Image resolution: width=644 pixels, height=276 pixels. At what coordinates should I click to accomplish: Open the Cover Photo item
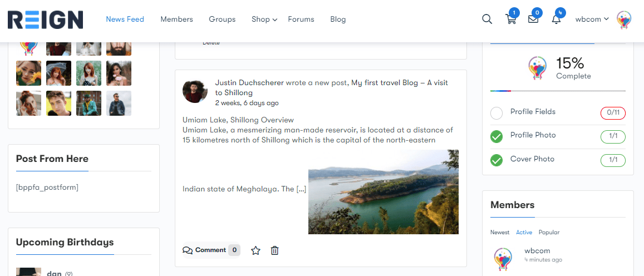point(532,159)
